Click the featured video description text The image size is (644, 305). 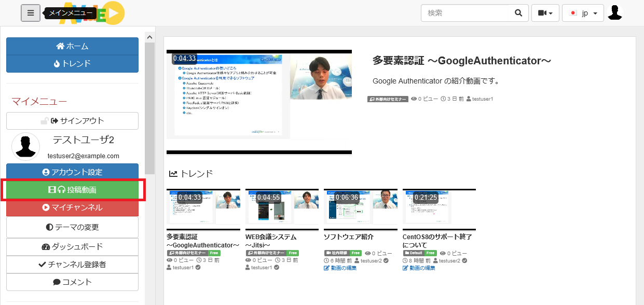coord(436,81)
